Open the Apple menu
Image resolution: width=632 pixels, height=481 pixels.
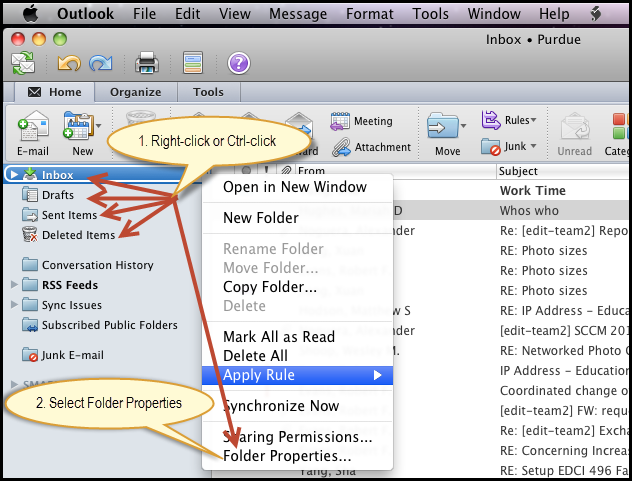(30, 14)
